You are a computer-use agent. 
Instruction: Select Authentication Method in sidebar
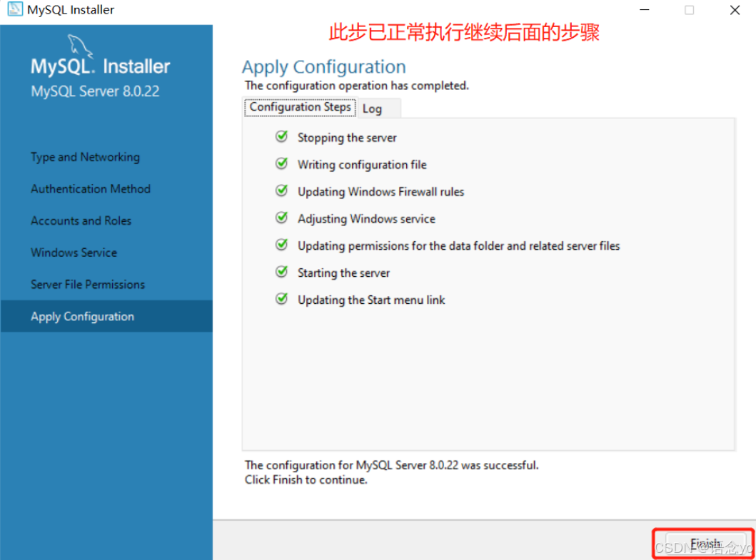tap(91, 189)
